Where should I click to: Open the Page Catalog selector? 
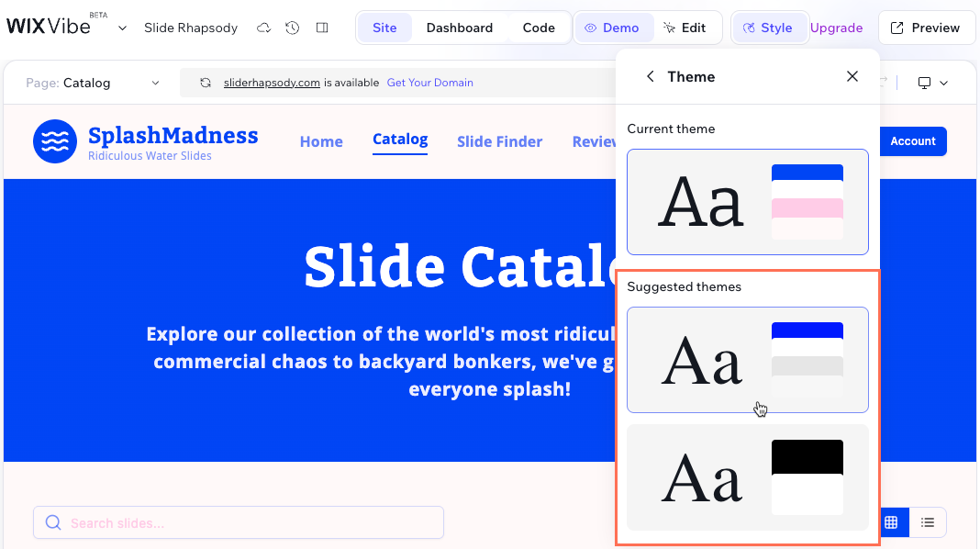coord(90,82)
